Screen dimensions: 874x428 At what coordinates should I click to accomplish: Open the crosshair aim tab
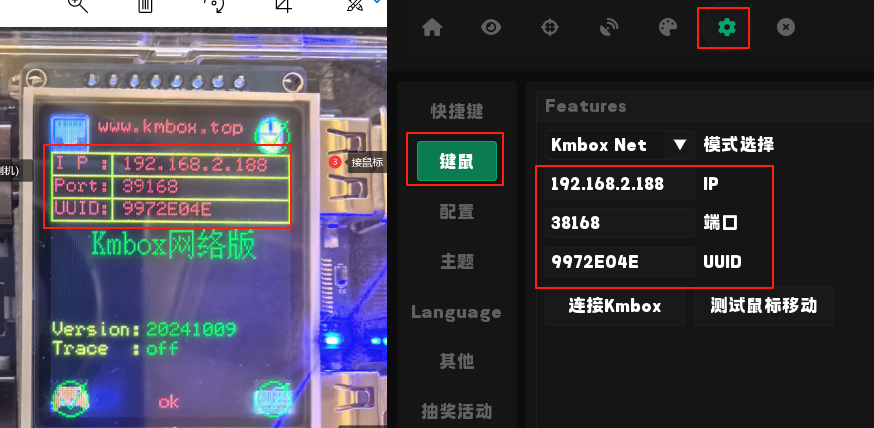[550, 27]
